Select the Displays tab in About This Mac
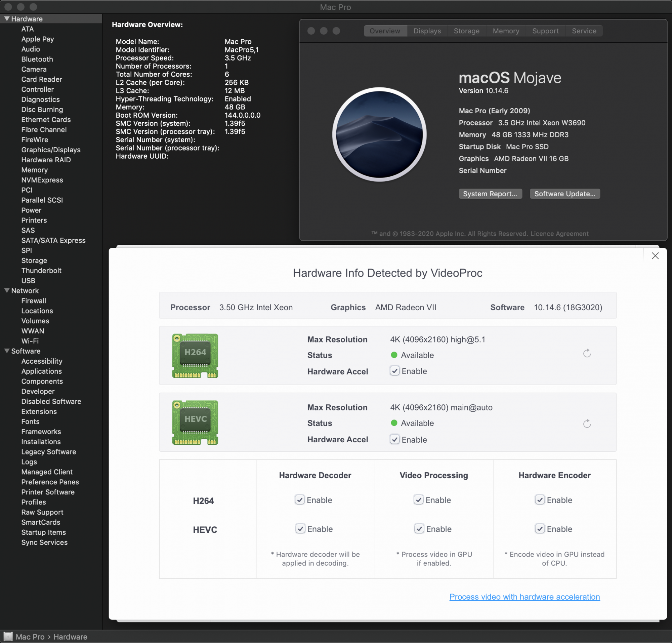Image resolution: width=672 pixels, height=643 pixels. (427, 31)
